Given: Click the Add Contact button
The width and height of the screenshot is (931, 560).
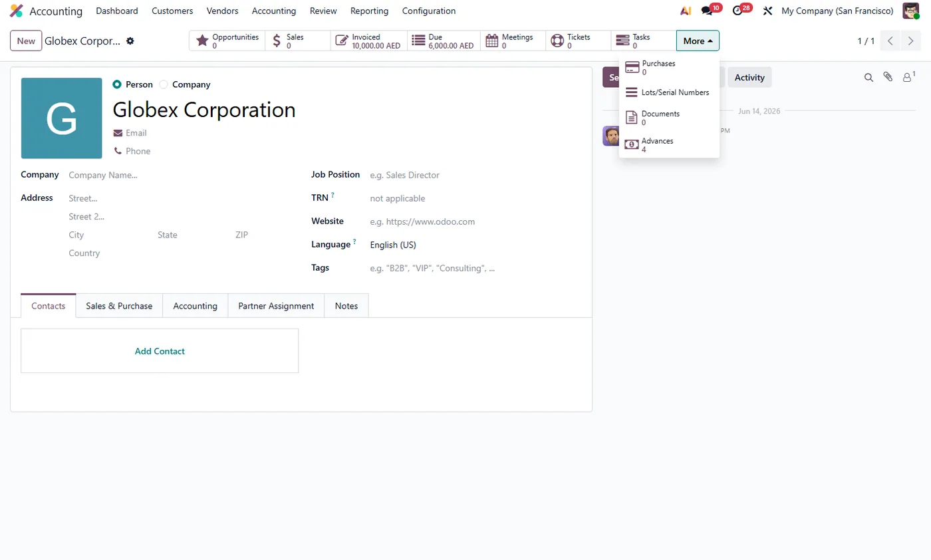Looking at the screenshot, I should pyautogui.click(x=160, y=351).
